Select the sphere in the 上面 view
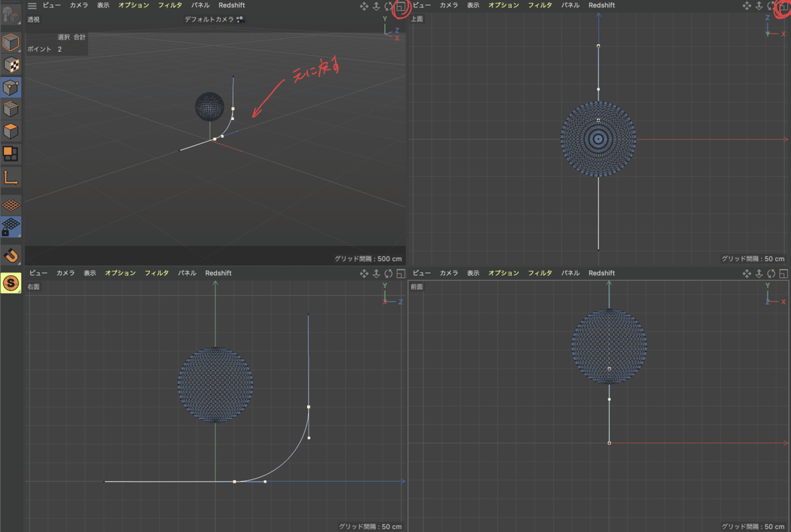 (x=598, y=139)
